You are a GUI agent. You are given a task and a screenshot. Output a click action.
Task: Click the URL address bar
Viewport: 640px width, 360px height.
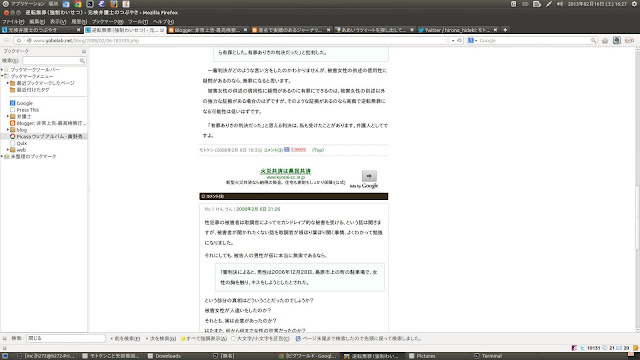(x=237, y=40)
